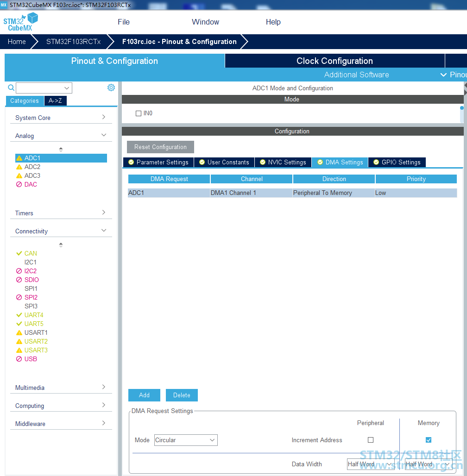Click the disabled icon beside USB
This screenshot has width=467, height=476.
[x=19, y=359]
